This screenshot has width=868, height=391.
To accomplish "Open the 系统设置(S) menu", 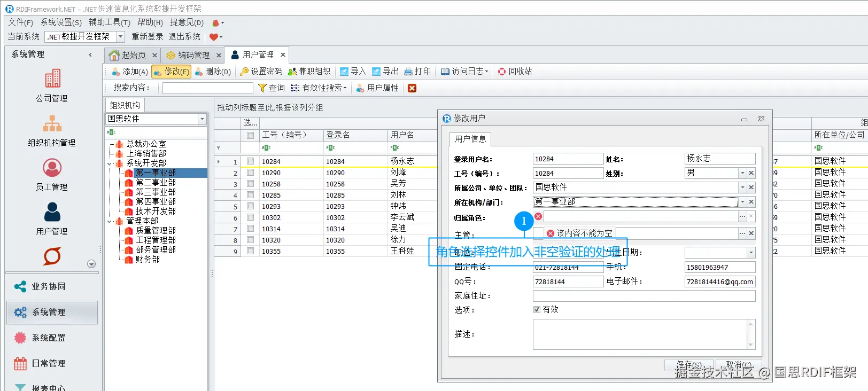I will click(x=61, y=22).
